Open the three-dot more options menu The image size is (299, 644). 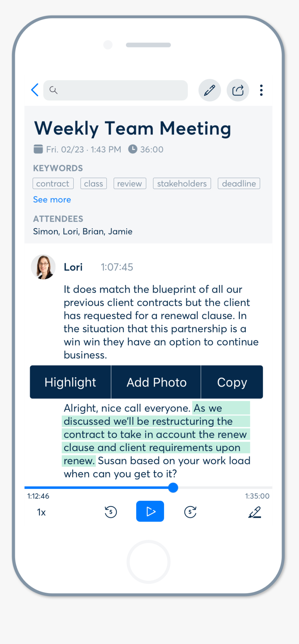pyautogui.click(x=261, y=90)
